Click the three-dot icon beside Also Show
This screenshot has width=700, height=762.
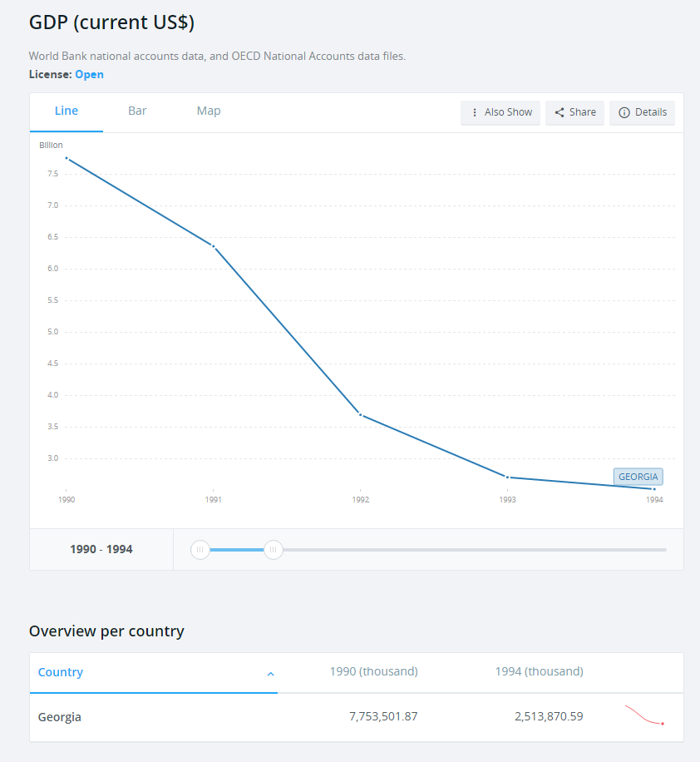(x=475, y=112)
